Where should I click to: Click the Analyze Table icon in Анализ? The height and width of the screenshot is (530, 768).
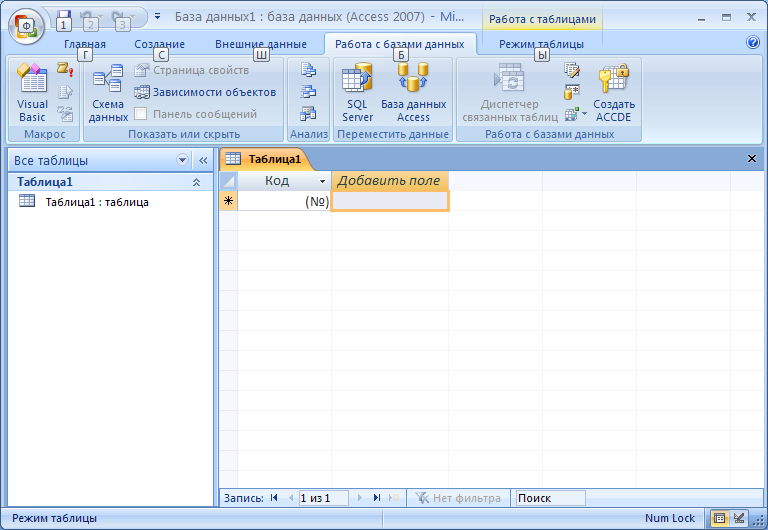[308, 114]
